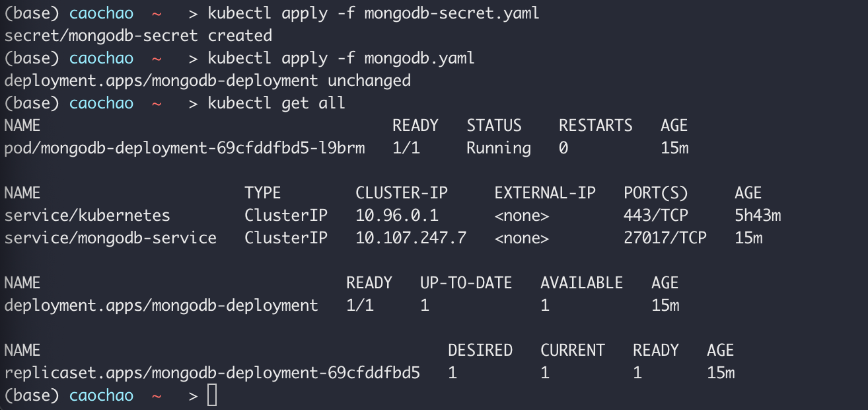Click the 'STATUS' column header

pyautogui.click(x=494, y=126)
